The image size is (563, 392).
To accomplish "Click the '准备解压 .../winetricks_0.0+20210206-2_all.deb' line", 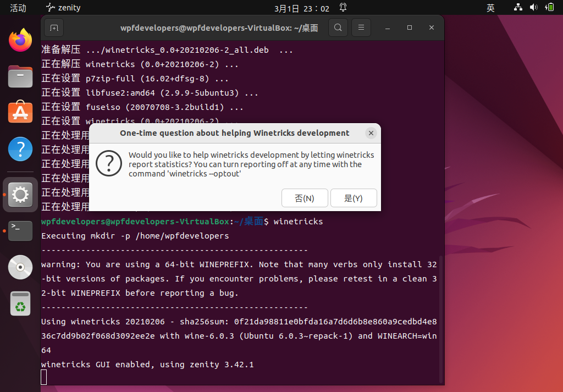I will pos(167,49).
